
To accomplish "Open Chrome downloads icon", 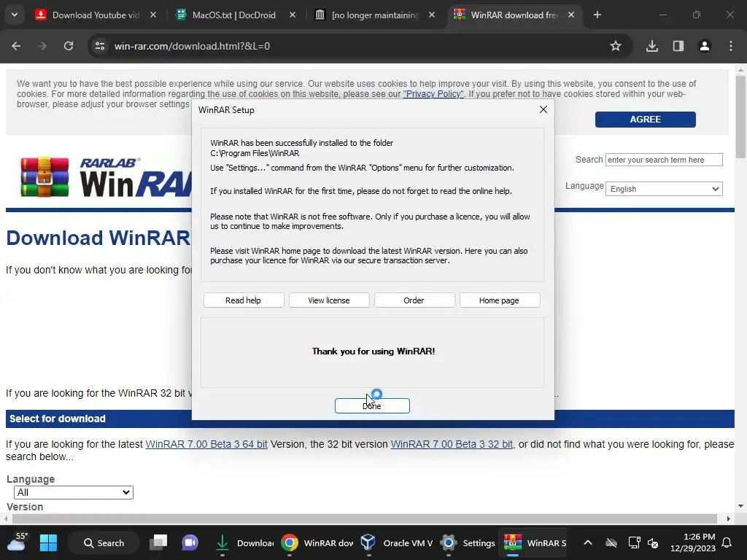I will [652, 46].
